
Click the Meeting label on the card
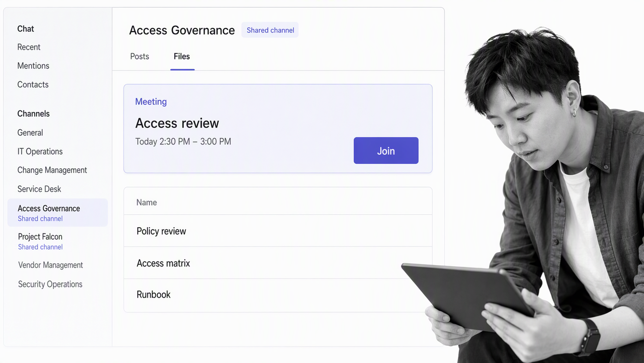151,101
